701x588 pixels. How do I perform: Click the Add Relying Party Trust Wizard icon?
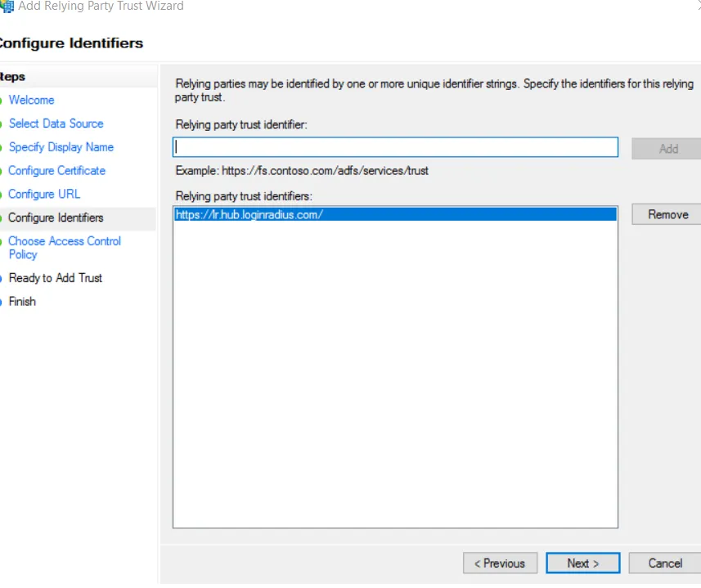(7, 6)
